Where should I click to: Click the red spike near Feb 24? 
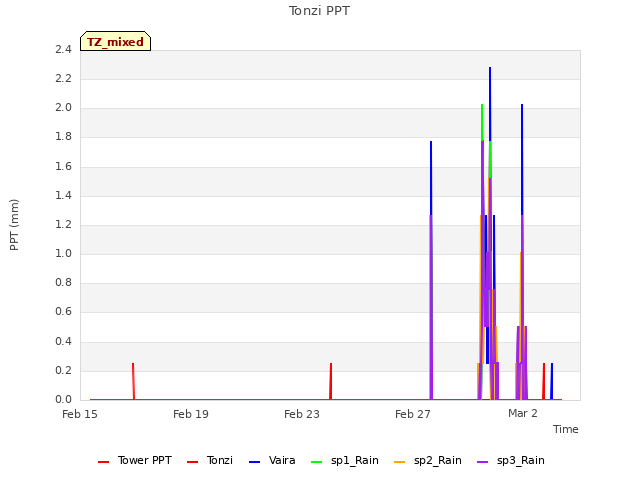[331, 381]
